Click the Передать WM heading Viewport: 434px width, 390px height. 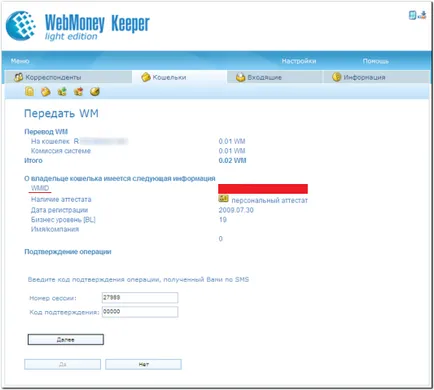pos(61,113)
